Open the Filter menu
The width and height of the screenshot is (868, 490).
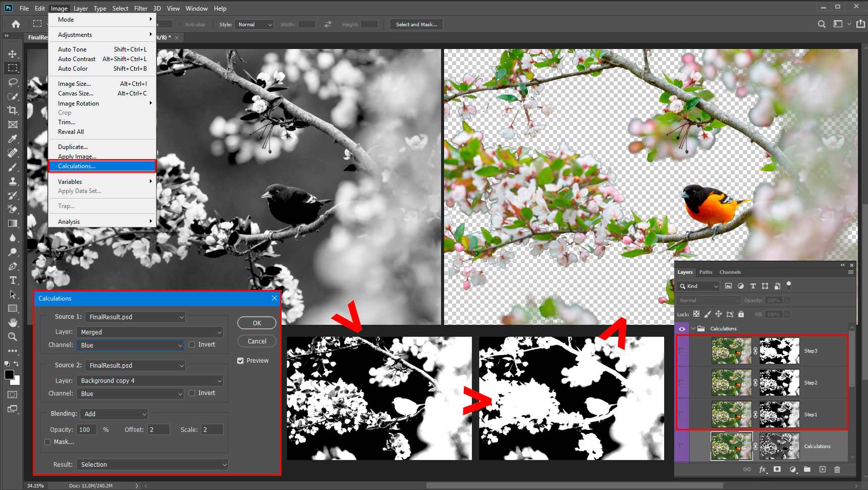point(141,8)
